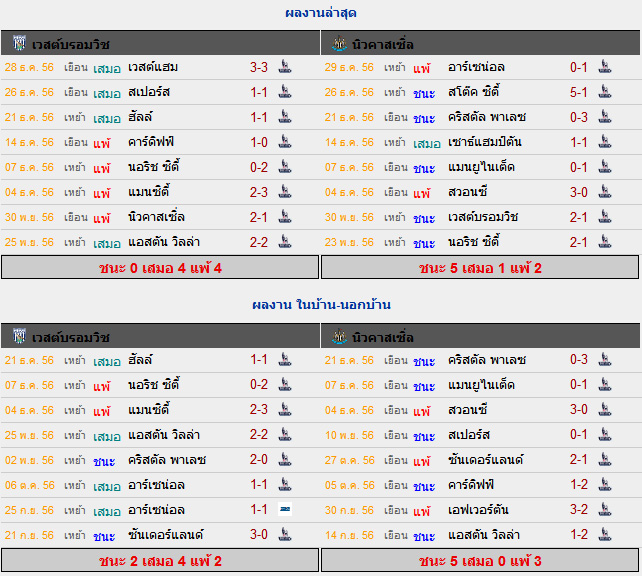
Task: Click the league icon in the 23 พ.ย. 56 นอริช ซิตี้ row
Action: 605,242
